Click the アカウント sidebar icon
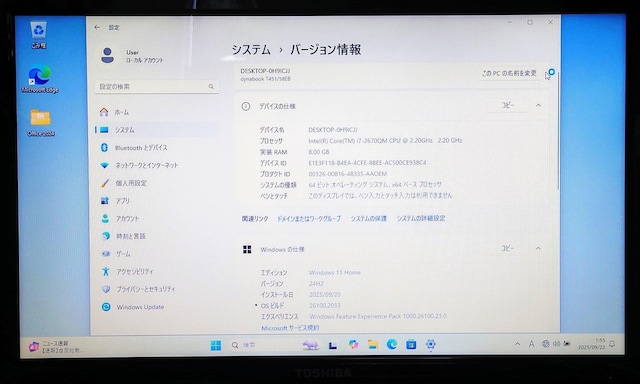 tap(105, 218)
